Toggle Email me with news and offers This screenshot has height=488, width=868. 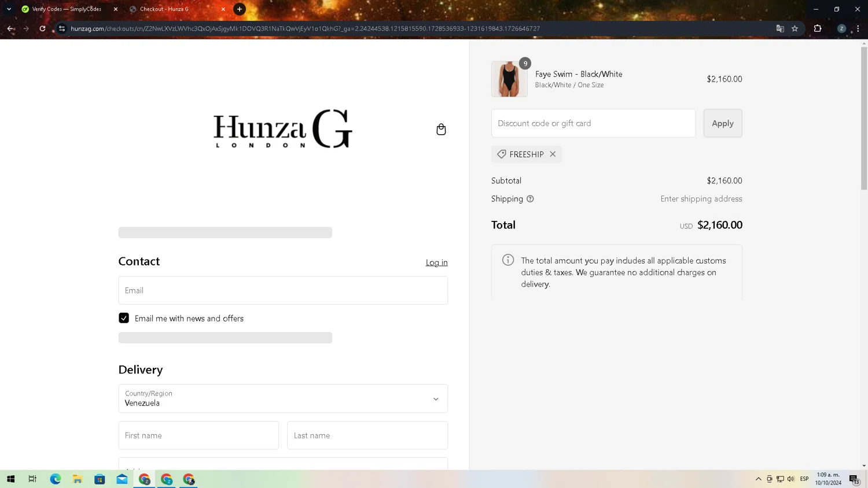coord(124,318)
